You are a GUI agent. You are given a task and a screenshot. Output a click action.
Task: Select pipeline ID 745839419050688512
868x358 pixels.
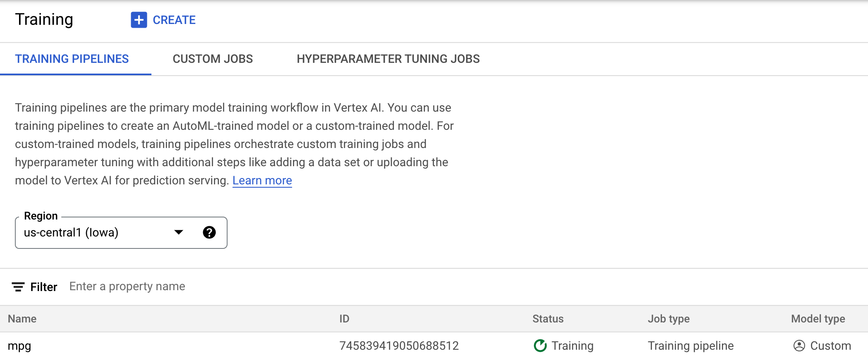pos(399,346)
